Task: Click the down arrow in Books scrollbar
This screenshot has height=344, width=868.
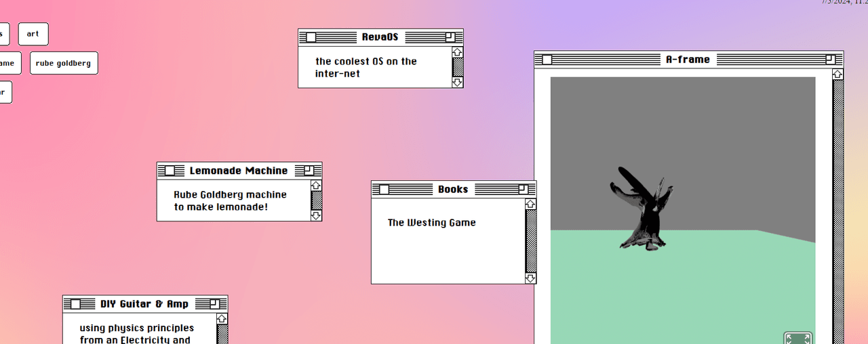Action: click(x=530, y=278)
